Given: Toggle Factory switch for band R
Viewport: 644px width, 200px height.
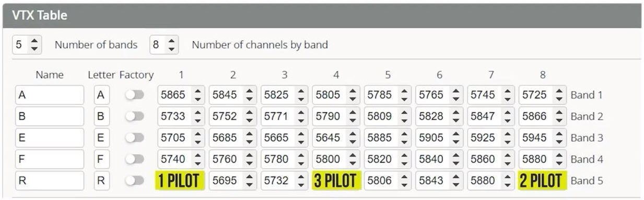Looking at the screenshot, I should (135, 181).
